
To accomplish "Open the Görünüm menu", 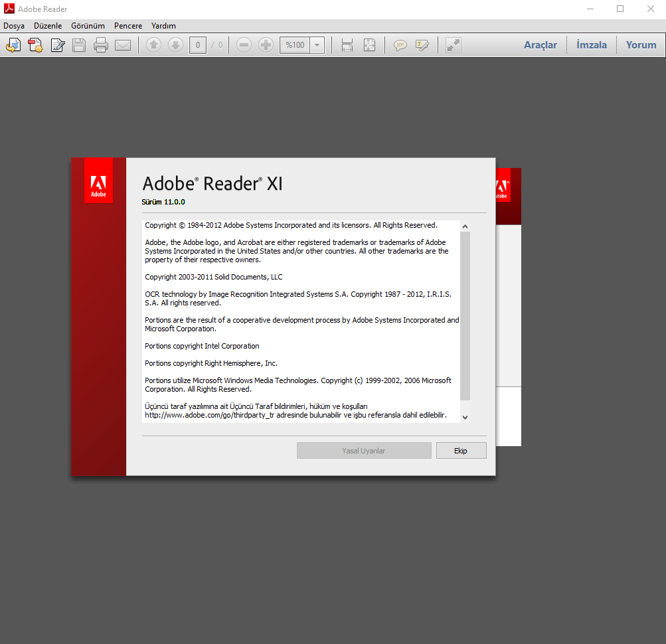I will (x=88, y=26).
